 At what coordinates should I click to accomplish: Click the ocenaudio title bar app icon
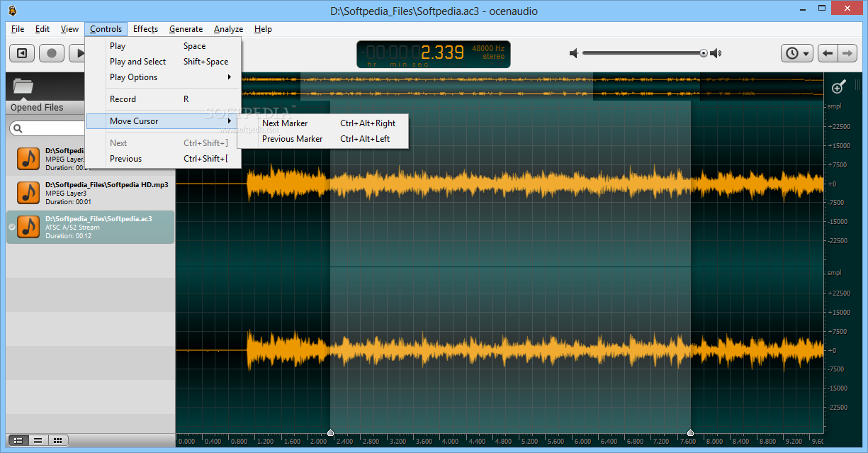12,10
